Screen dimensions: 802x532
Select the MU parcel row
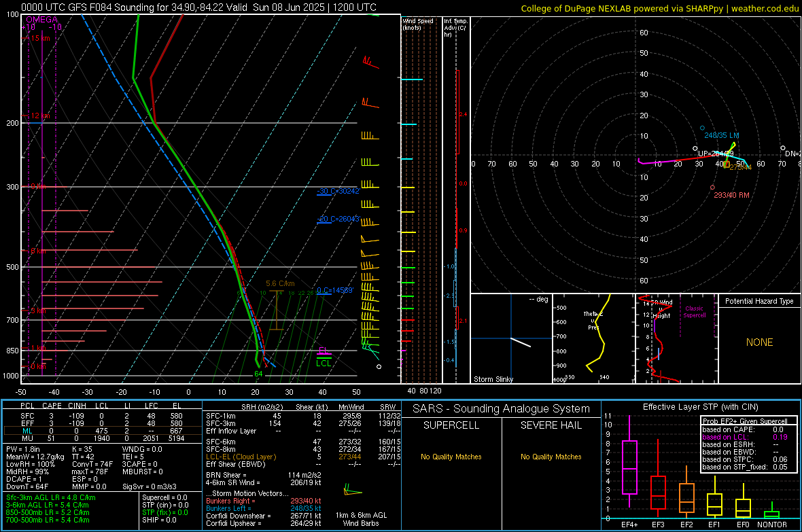click(x=101, y=438)
